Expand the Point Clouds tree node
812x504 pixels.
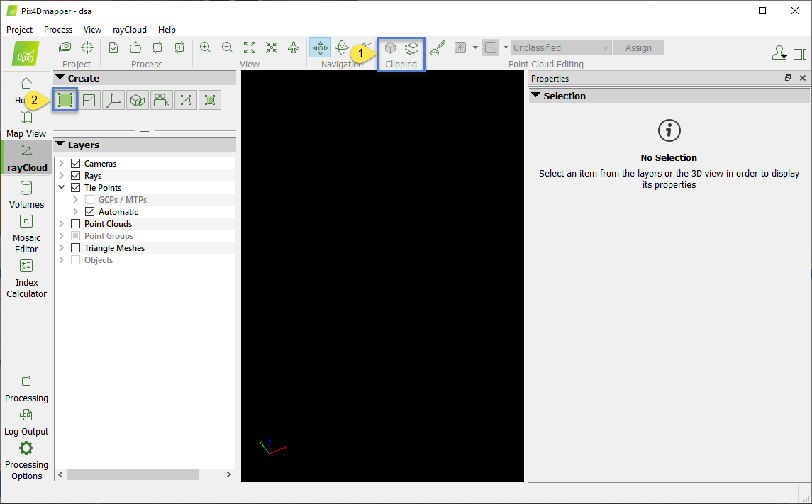pos(62,223)
